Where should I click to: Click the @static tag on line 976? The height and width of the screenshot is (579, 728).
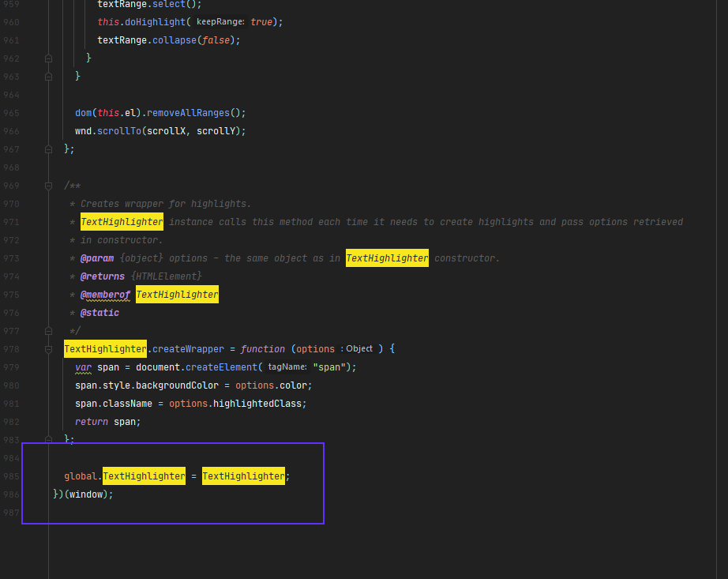[99, 313]
